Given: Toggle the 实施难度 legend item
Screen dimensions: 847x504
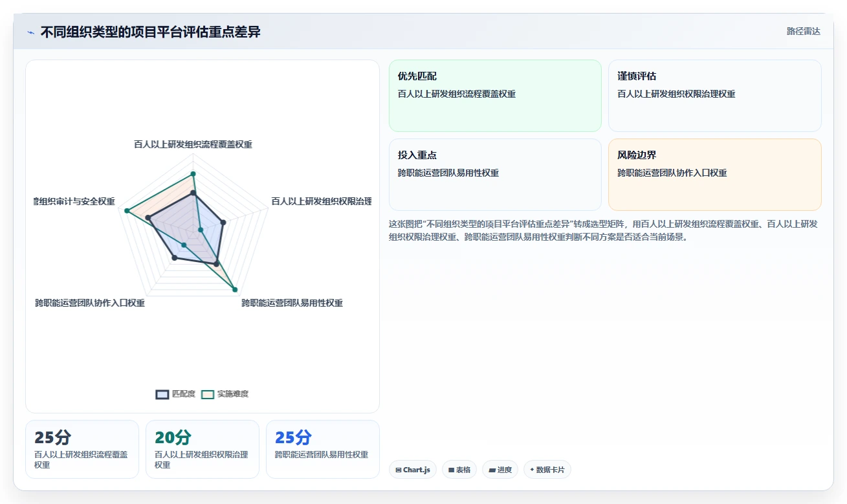Looking at the screenshot, I should tap(225, 394).
